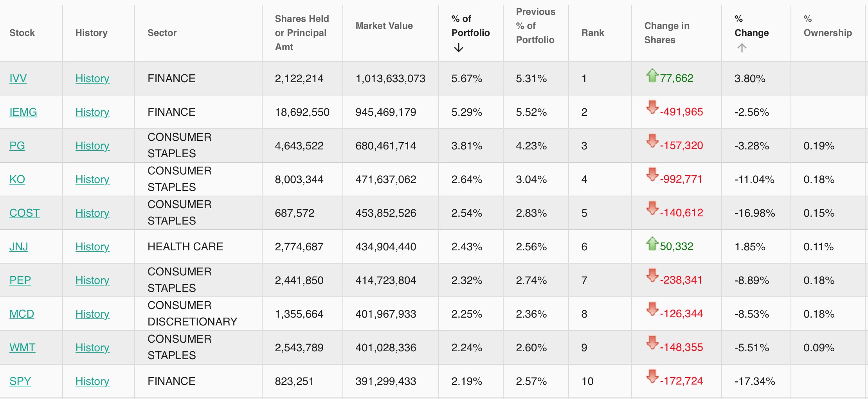
Task: Click the red down arrow in SPY row
Action: pyautogui.click(x=652, y=376)
